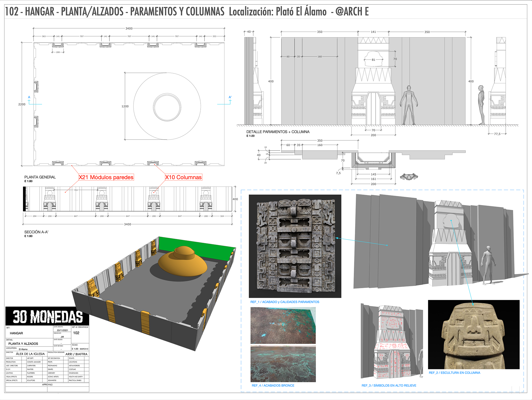Click drawing number 102 in title block
The image size is (532, 400).
[x=76, y=333]
